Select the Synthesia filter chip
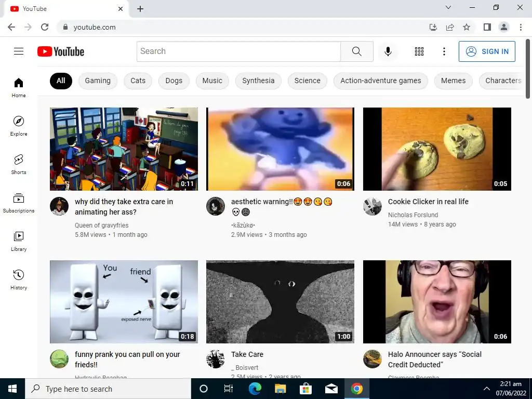The height and width of the screenshot is (399, 532). click(258, 81)
